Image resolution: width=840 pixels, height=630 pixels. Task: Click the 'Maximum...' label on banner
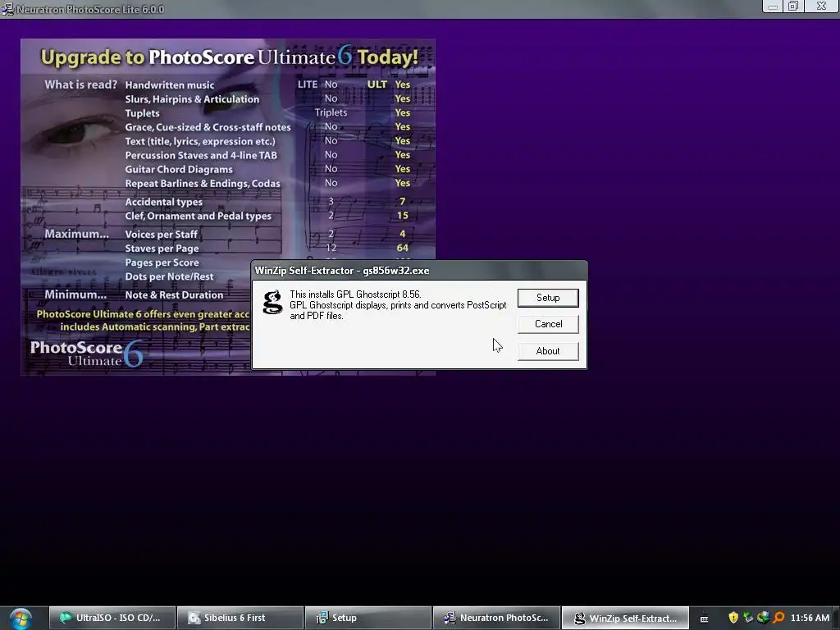pyautogui.click(x=76, y=234)
